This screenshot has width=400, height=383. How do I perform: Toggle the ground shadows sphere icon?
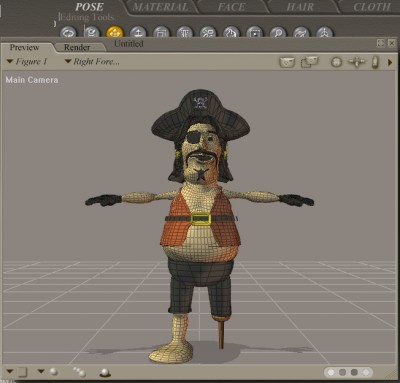[x=105, y=372]
